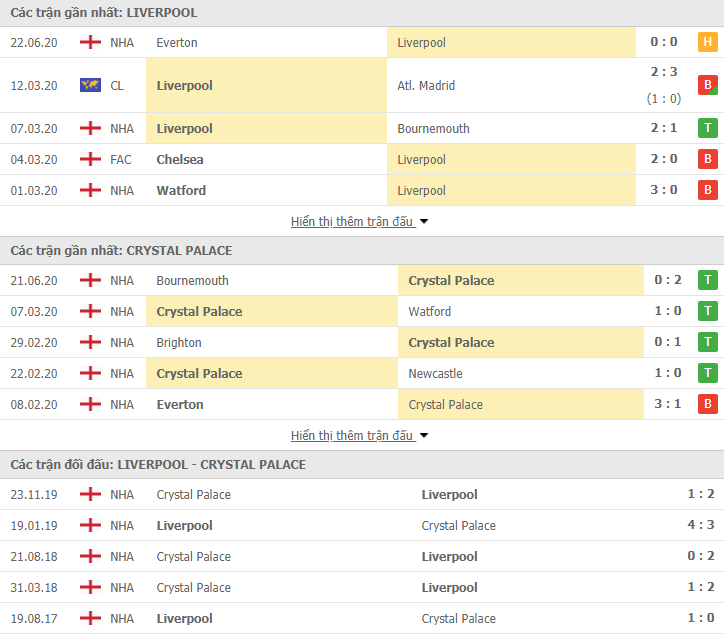Image resolution: width=724 pixels, height=635 pixels.
Task: Click the red B badge for Atl. Madrid match
Action: tap(708, 85)
